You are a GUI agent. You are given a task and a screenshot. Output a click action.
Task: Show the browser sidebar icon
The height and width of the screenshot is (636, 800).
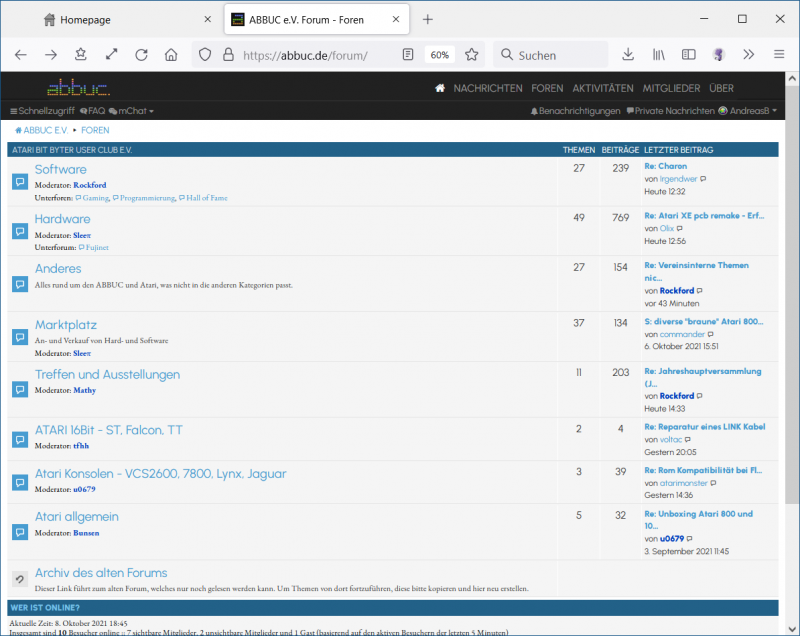pyautogui.click(x=688, y=55)
